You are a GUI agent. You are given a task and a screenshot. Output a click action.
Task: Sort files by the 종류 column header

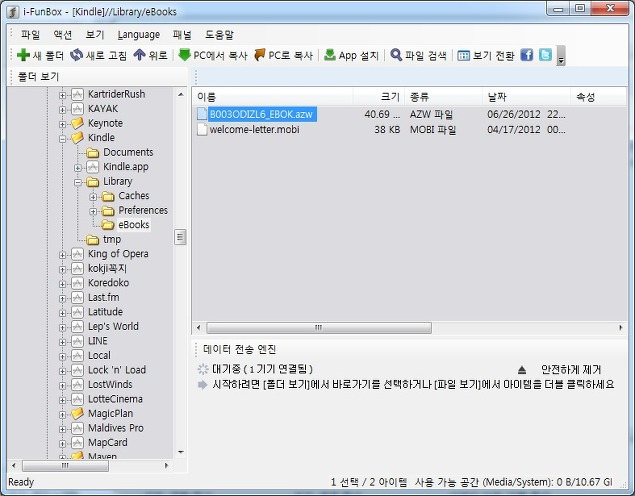pos(443,97)
